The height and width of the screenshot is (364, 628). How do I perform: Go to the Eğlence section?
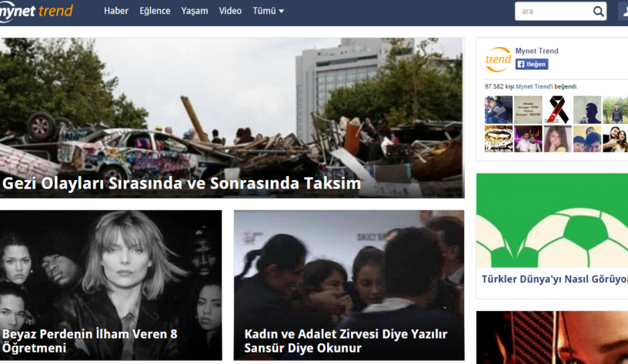[x=155, y=11]
